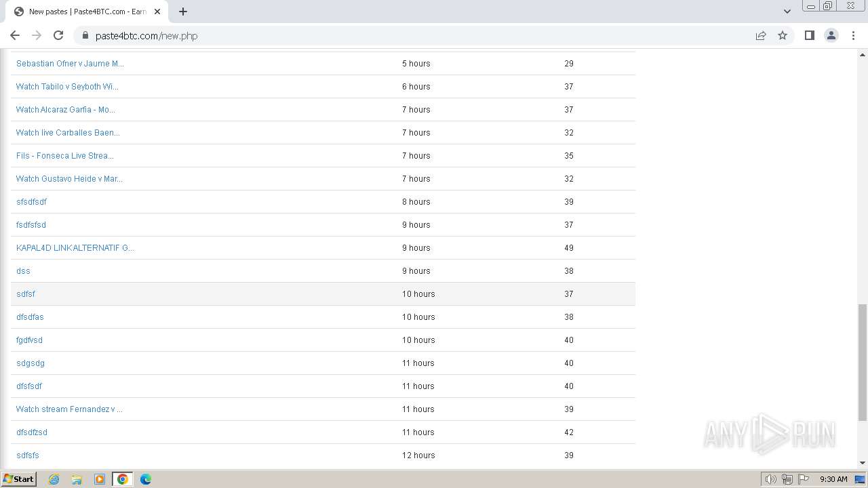Open the Watch stream Fernandez v ... paste
Image resolution: width=868 pixels, height=488 pixels.
tap(69, 409)
